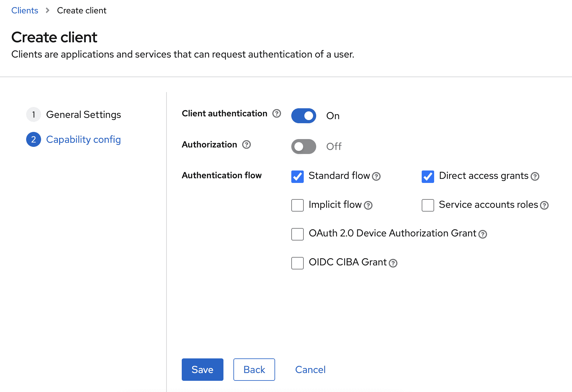Select the Capability config step
This screenshot has height=392, width=572.
click(83, 140)
